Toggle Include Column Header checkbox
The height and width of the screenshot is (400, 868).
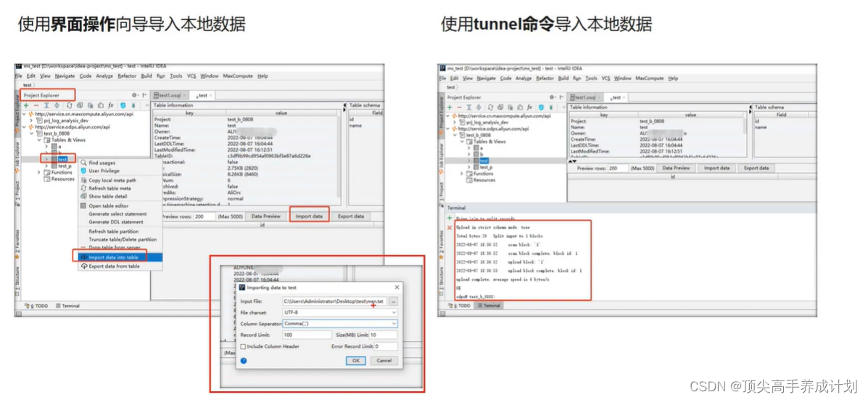point(243,347)
